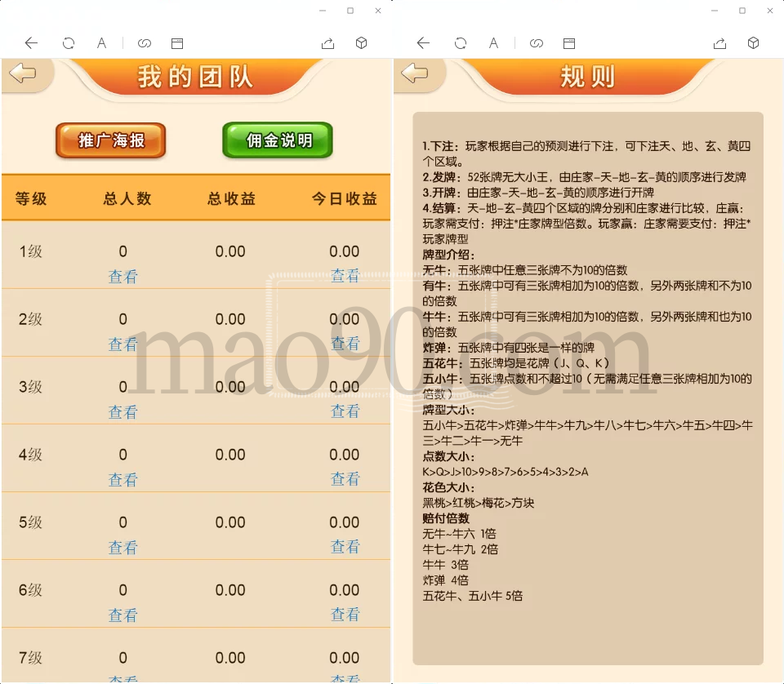The height and width of the screenshot is (684, 784).
Task: Click the copy link icon in 我的团队 window
Action: point(145,43)
